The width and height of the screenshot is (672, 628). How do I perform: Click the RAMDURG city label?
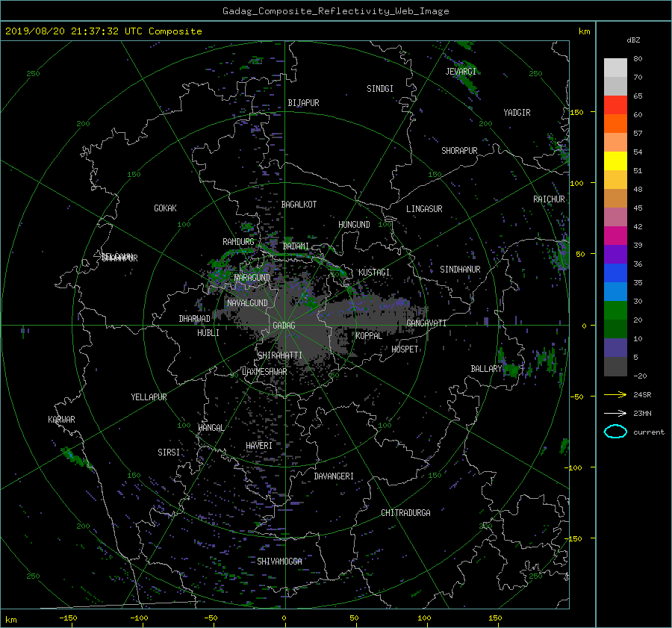tap(238, 242)
